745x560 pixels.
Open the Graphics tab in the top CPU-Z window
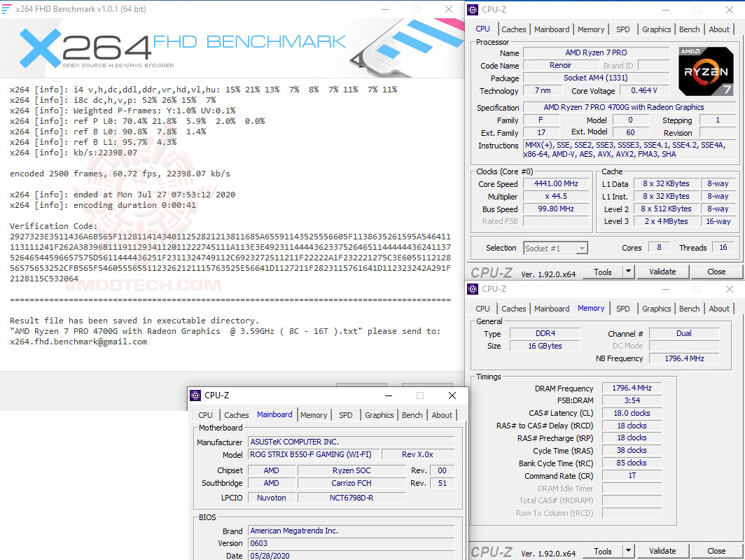click(x=656, y=29)
